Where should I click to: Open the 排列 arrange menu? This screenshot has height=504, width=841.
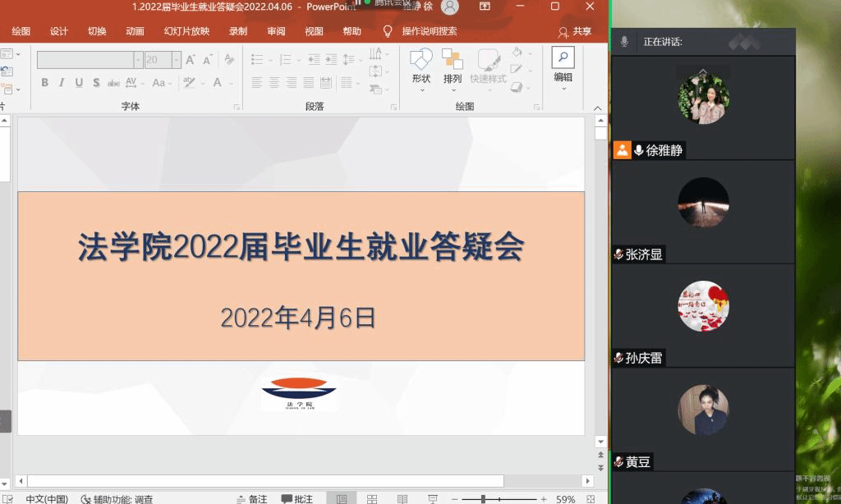453,66
